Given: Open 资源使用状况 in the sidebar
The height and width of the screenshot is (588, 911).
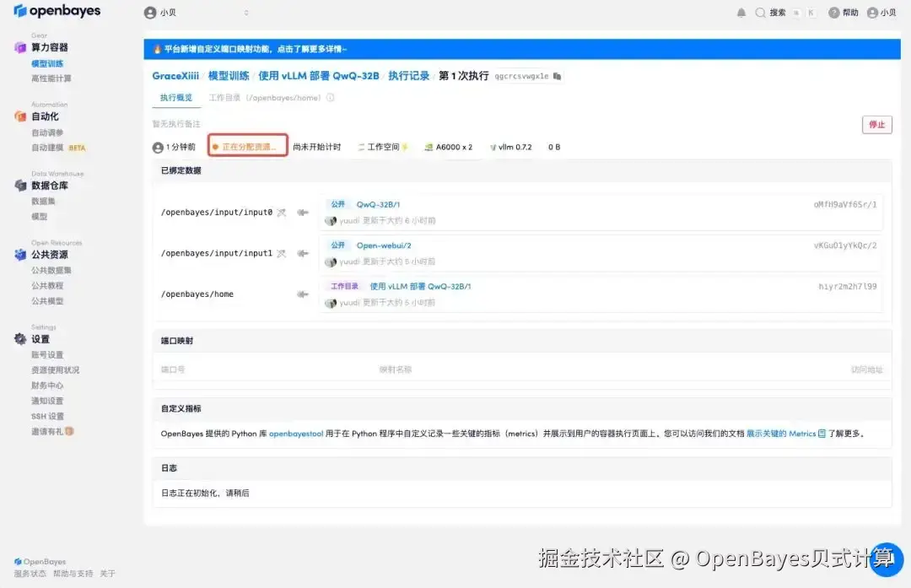Looking at the screenshot, I should pos(55,370).
